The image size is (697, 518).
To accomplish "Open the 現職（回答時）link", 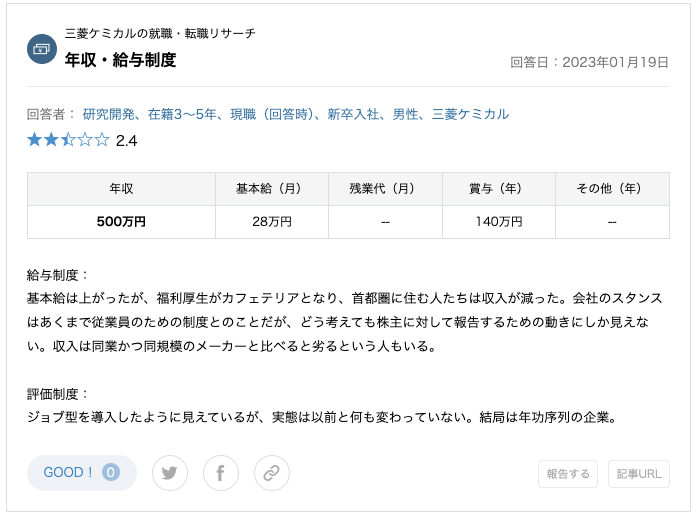I will [x=272, y=114].
